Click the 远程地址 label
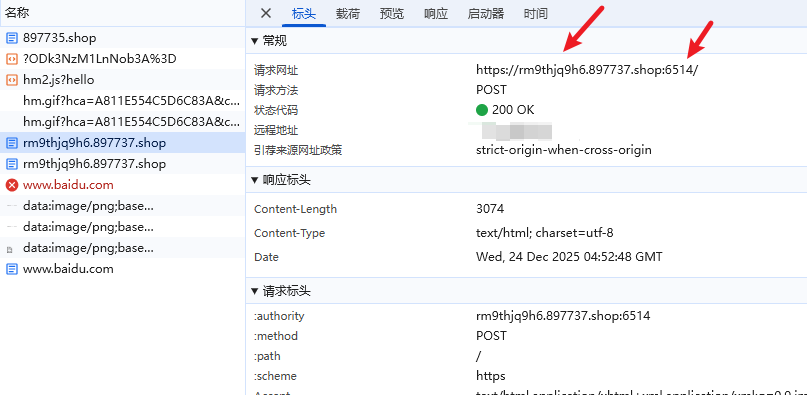807x395 pixels. coord(276,130)
